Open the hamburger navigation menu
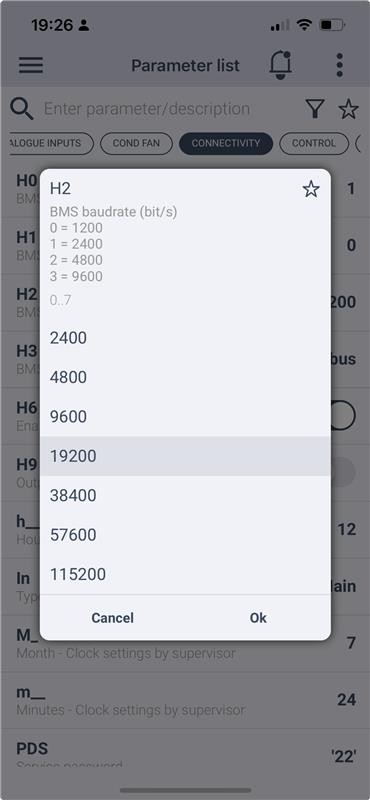This screenshot has width=370, height=800. coord(31,65)
